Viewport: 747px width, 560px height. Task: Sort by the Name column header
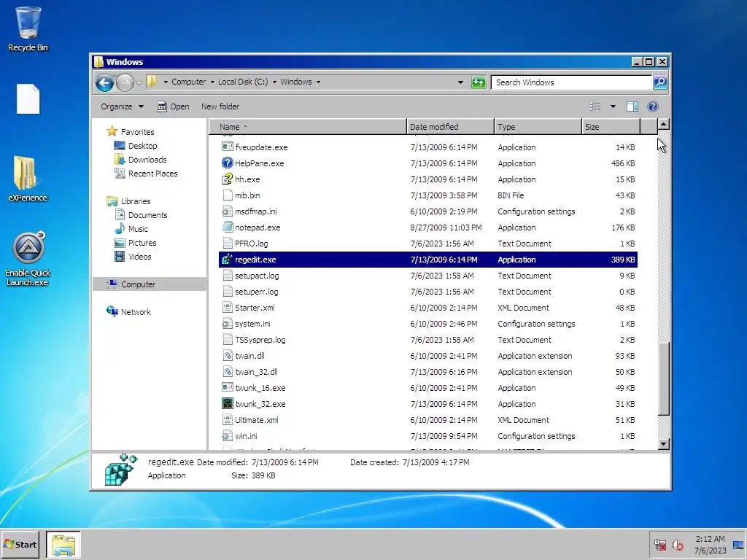tap(308, 127)
